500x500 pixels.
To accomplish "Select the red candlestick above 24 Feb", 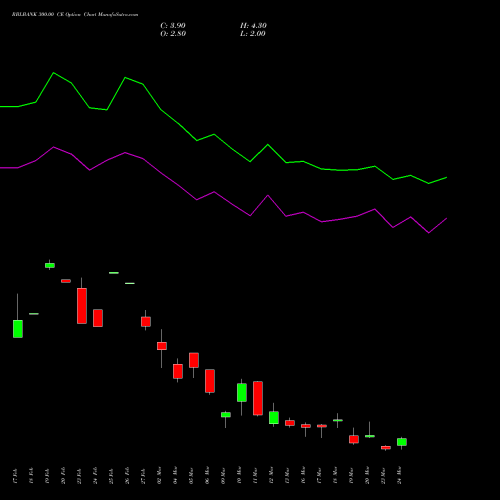I will point(98,318).
